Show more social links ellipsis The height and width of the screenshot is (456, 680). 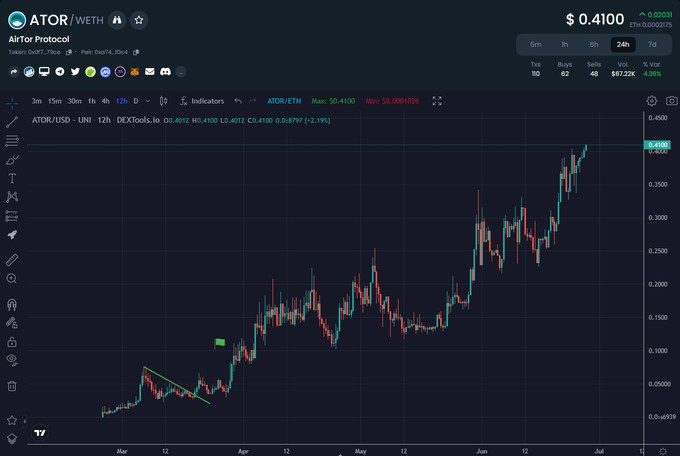coord(181,72)
